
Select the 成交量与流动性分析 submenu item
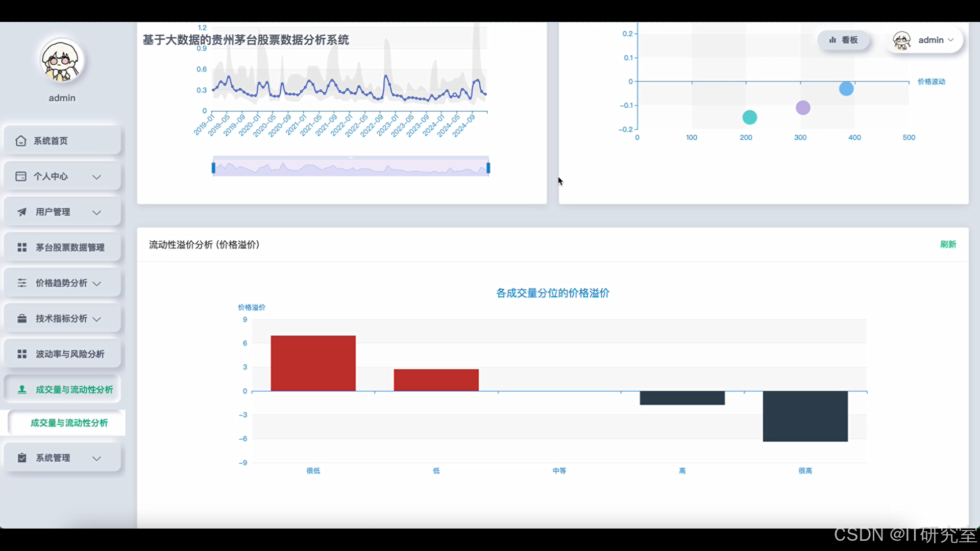click(66, 423)
